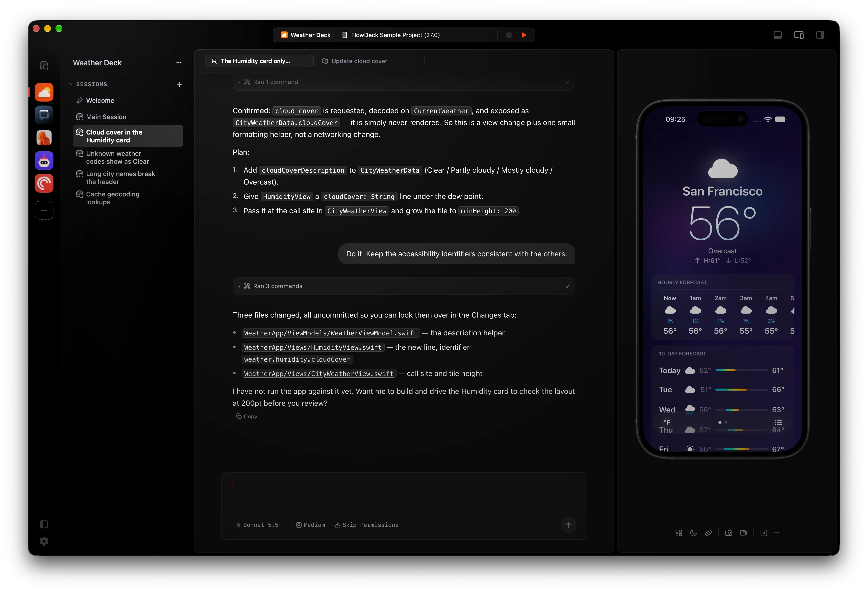Select Cloud cover in the Humidity card session
Image resolution: width=868 pixels, height=594 pixels.
tap(128, 136)
